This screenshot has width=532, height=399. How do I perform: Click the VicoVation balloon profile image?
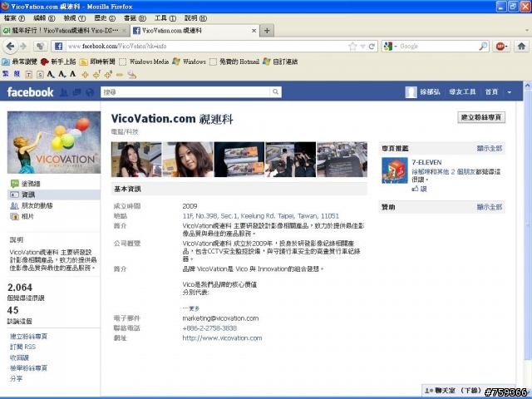click(x=54, y=142)
